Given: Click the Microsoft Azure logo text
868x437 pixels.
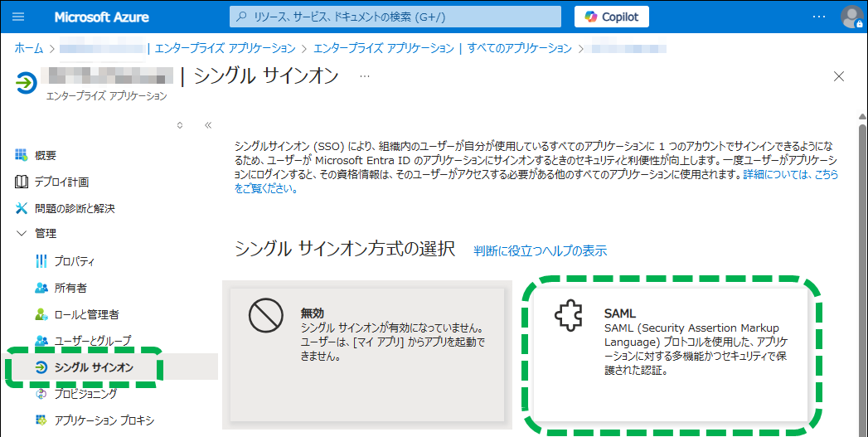Looking at the screenshot, I should point(101,17).
